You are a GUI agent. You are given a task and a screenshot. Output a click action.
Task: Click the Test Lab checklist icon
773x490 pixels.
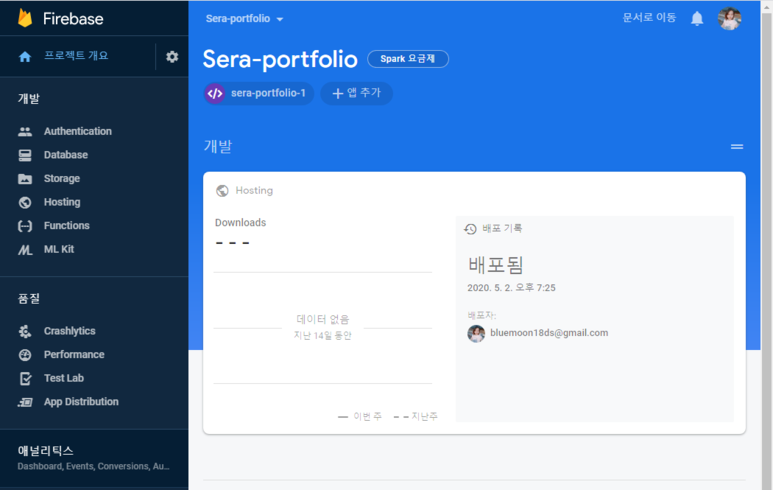[25, 379]
